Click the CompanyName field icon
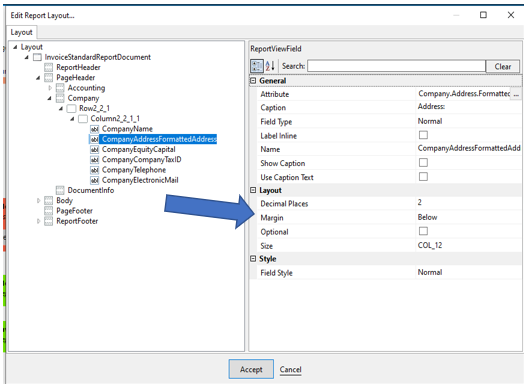 coord(95,129)
